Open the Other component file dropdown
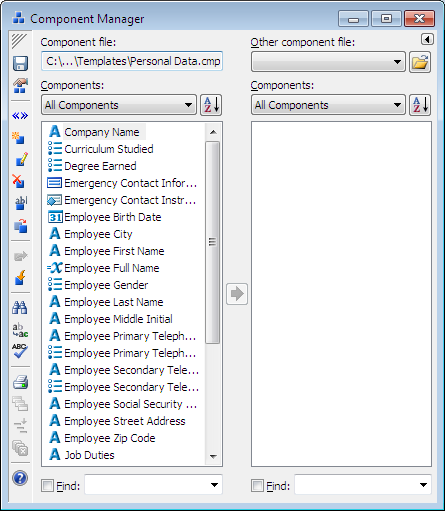The image size is (445, 511). pyautogui.click(x=328, y=62)
